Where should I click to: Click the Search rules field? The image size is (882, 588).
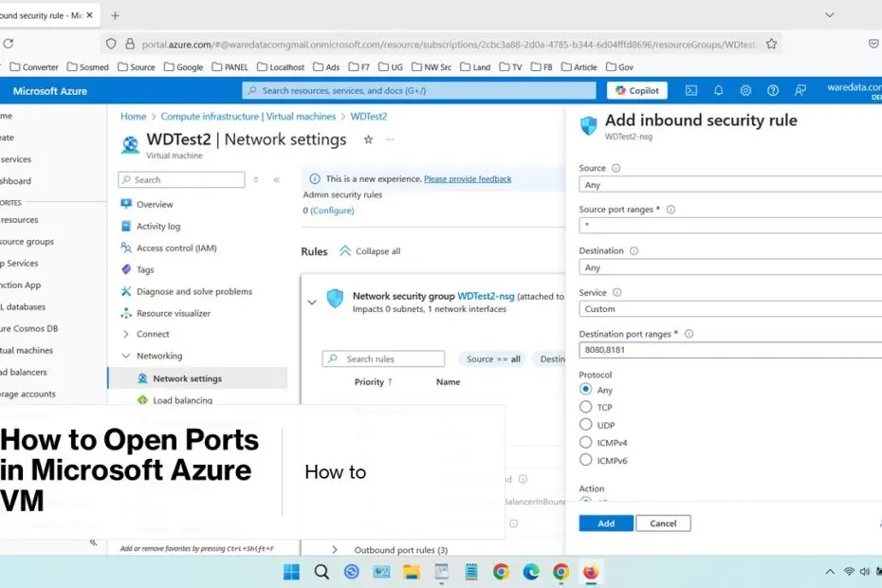point(384,359)
